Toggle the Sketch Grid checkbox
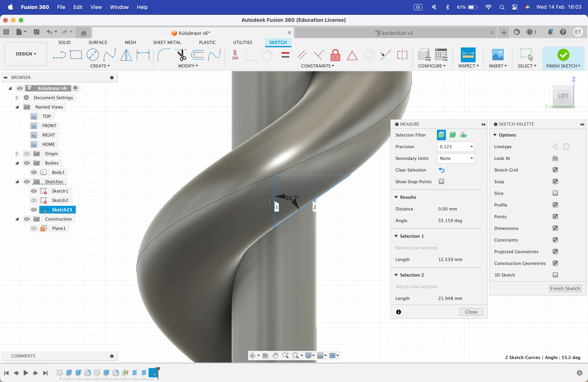Viewport: 588px width, 382px height. tap(555, 170)
